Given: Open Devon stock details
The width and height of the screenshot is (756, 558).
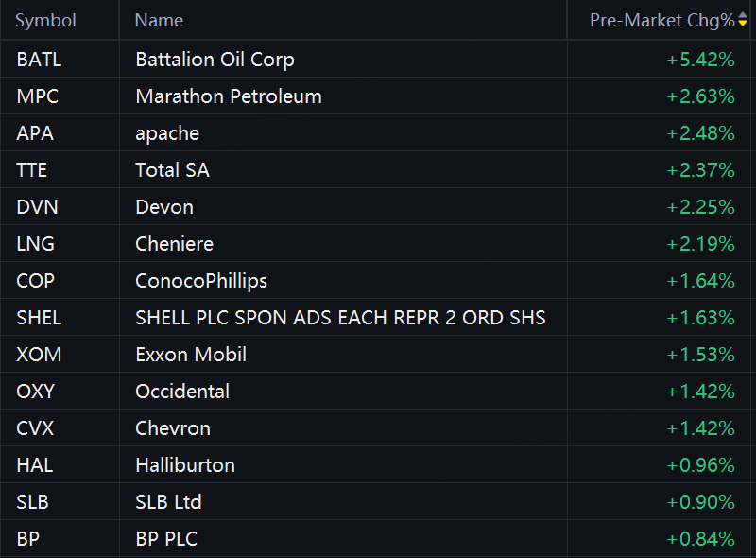Looking at the screenshot, I should pyautogui.click(x=164, y=207).
